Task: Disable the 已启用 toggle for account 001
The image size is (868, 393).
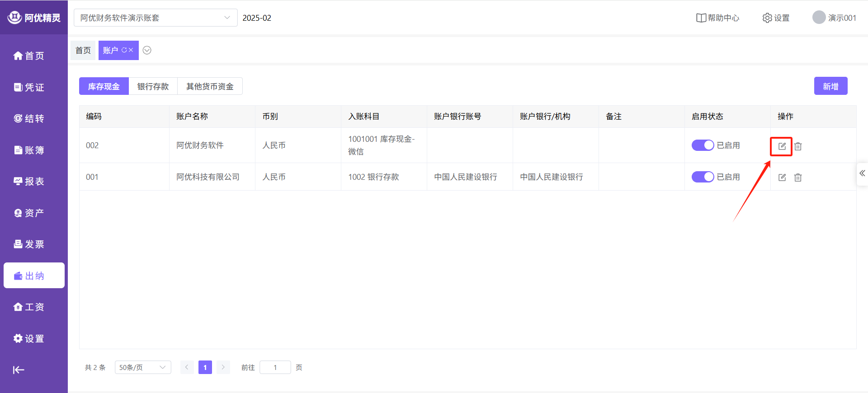Action: pos(703,177)
